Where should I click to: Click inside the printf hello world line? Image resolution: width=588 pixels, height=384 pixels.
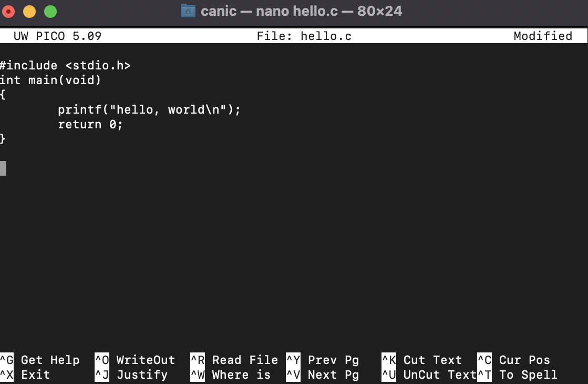click(149, 109)
